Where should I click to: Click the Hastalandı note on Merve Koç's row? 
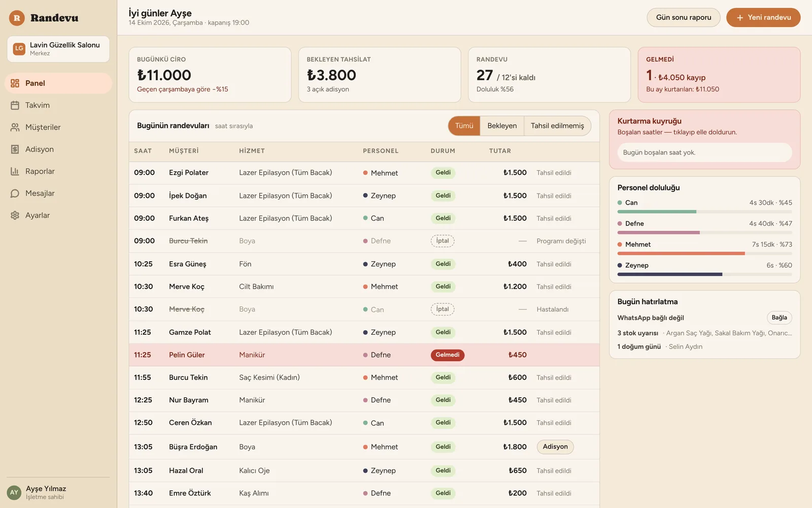pos(552,309)
